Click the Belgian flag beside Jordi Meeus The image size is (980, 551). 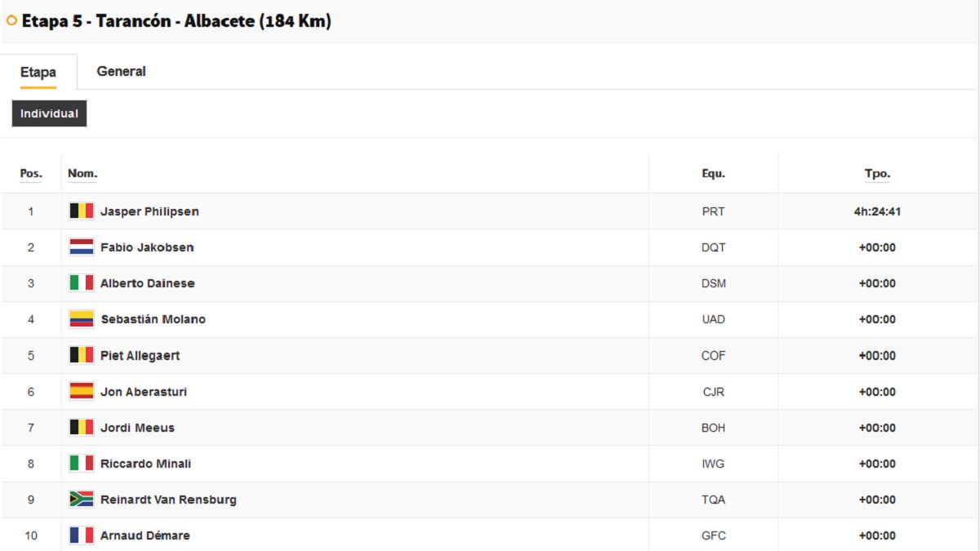click(82, 428)
